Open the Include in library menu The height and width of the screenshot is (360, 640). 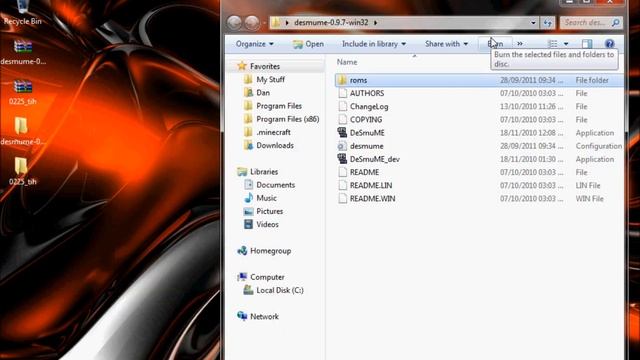pos(374,44)
